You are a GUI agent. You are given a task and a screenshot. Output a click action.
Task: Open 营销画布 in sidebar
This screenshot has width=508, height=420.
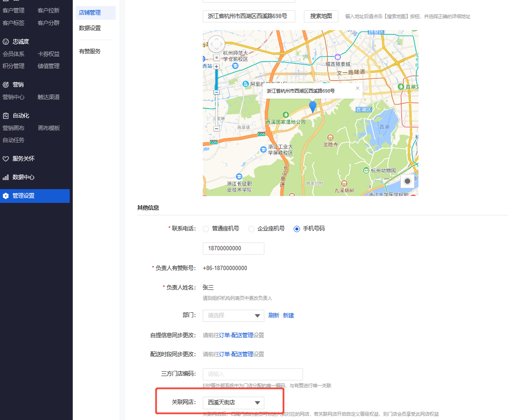coord(14,128)
